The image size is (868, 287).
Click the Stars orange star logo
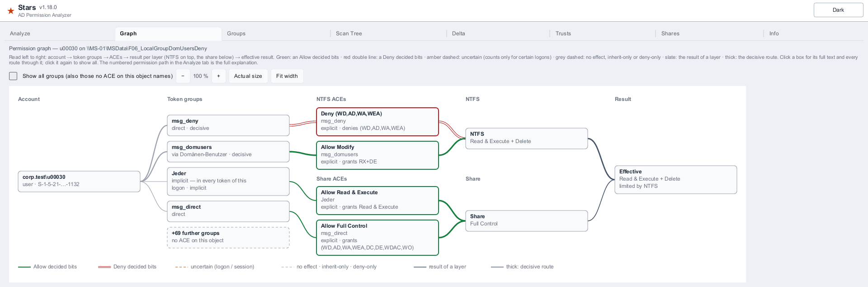(11, 10)
